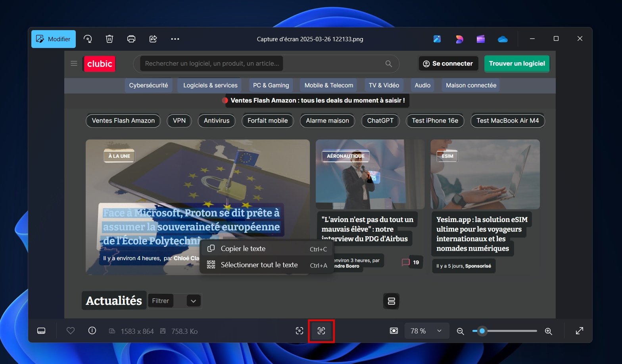Click the filename Capture d'écran 2025-03-26 122133.png
This screenshot has width=622, height=364.
[x=310, y=39]
